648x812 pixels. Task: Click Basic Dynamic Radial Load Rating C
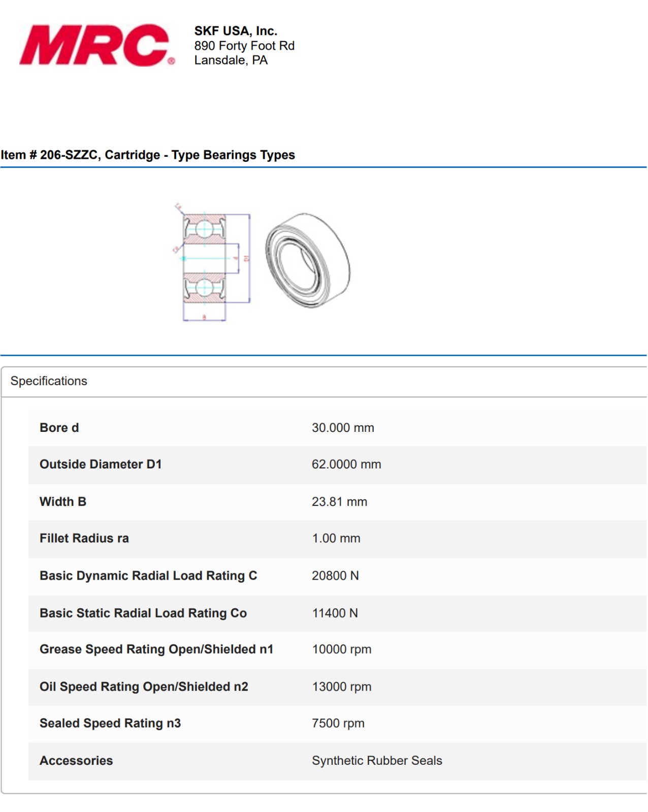tap(148, 576)
